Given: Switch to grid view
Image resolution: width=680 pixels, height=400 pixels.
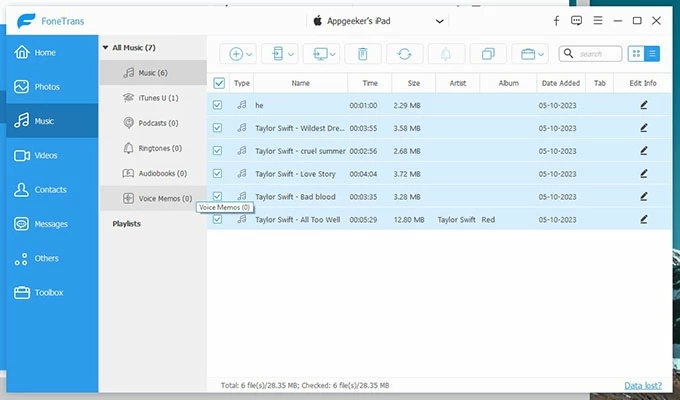Looking at the screenshot, I should (x=637, y=54).
